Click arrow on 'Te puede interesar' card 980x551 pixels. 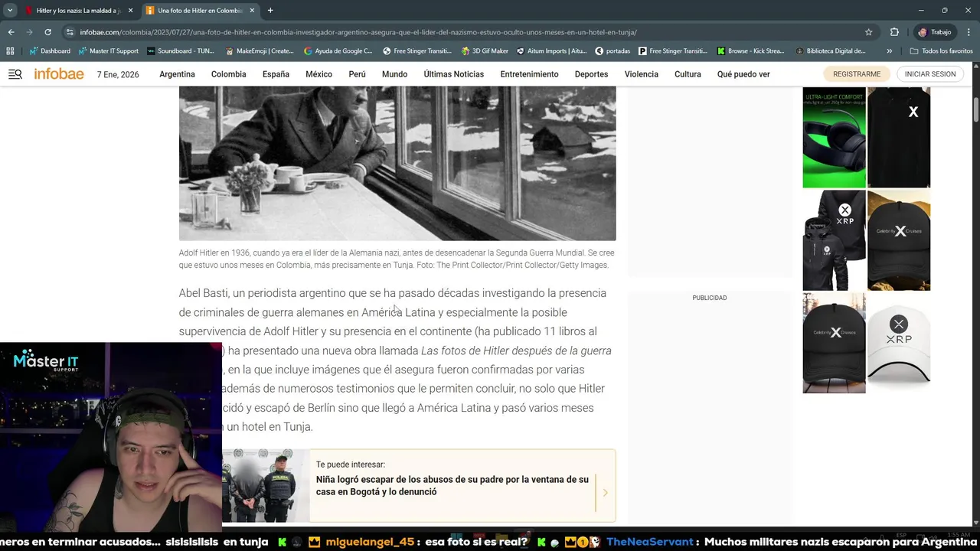[605, 492]
